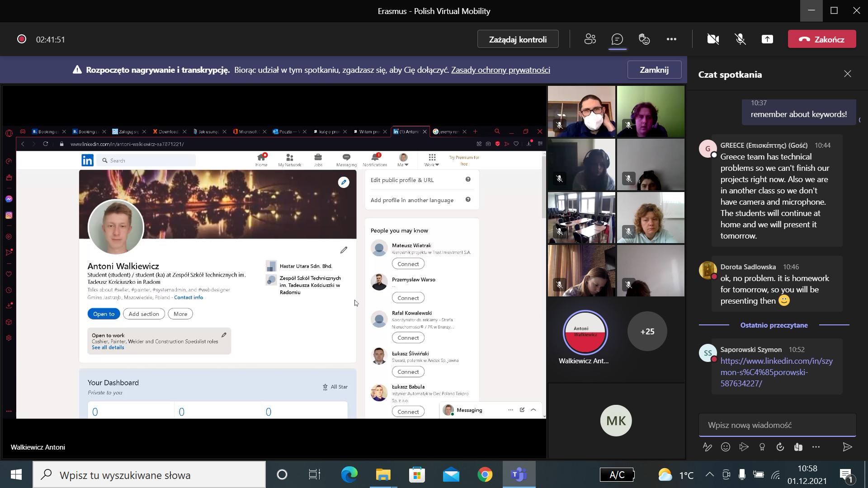
Task: Open the chat format text icon
Action: (708, 447)
